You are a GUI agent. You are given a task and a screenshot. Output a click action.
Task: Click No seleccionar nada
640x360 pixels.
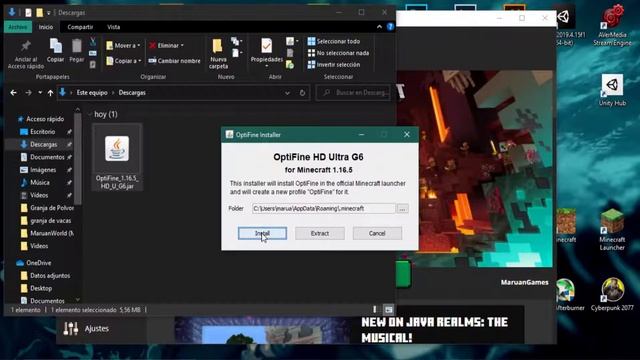[338, 53]
